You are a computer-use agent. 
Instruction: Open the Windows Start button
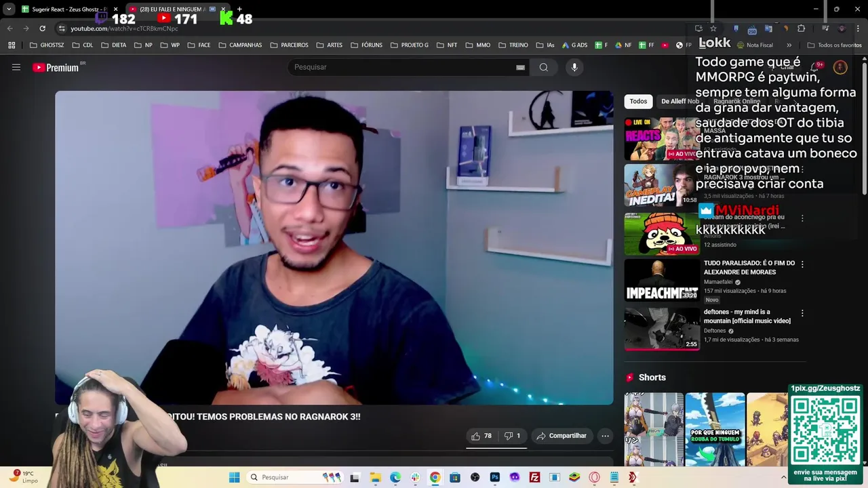coord(234,477)
